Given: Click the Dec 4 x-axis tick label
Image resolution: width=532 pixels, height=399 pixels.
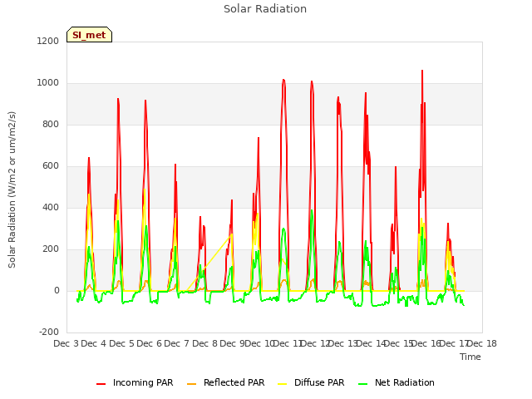Looking at the screenshot, I should 94,343.
